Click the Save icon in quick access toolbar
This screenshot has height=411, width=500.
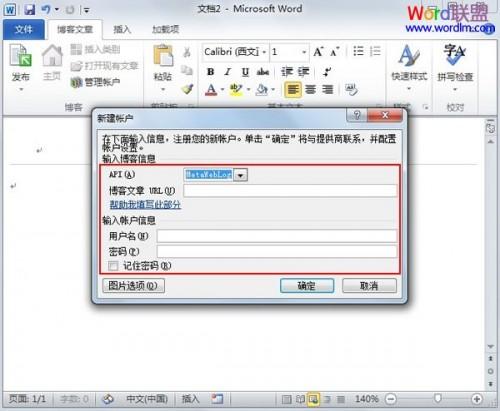coord(29,10)
